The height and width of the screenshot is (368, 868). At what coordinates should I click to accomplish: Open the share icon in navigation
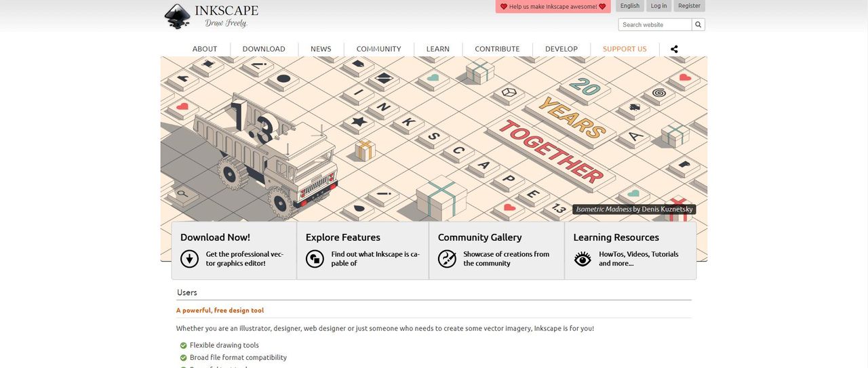(674, 49)
